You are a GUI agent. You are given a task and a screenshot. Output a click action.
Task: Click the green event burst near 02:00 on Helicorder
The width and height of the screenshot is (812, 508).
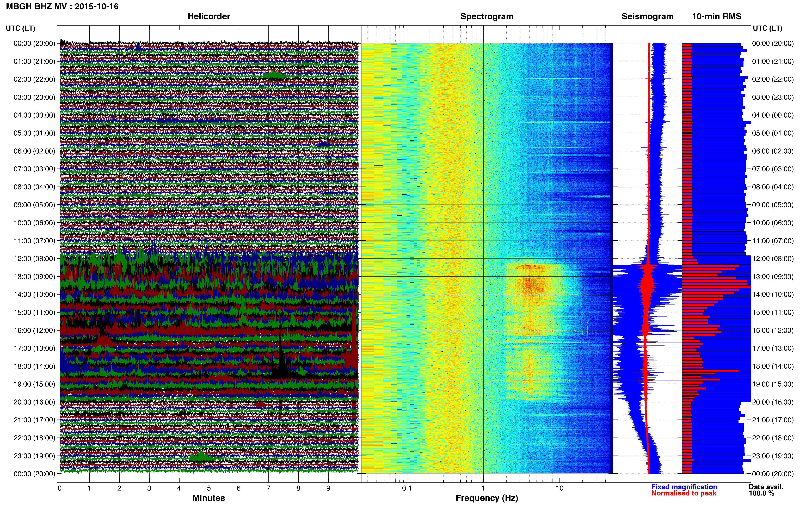pos(274,75)
